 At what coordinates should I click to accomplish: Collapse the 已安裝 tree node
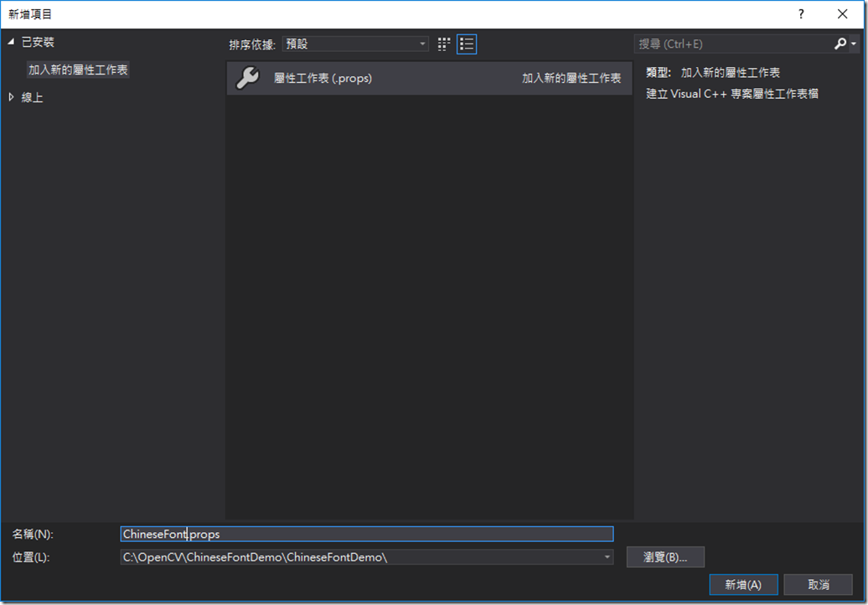tap(11, 42)
